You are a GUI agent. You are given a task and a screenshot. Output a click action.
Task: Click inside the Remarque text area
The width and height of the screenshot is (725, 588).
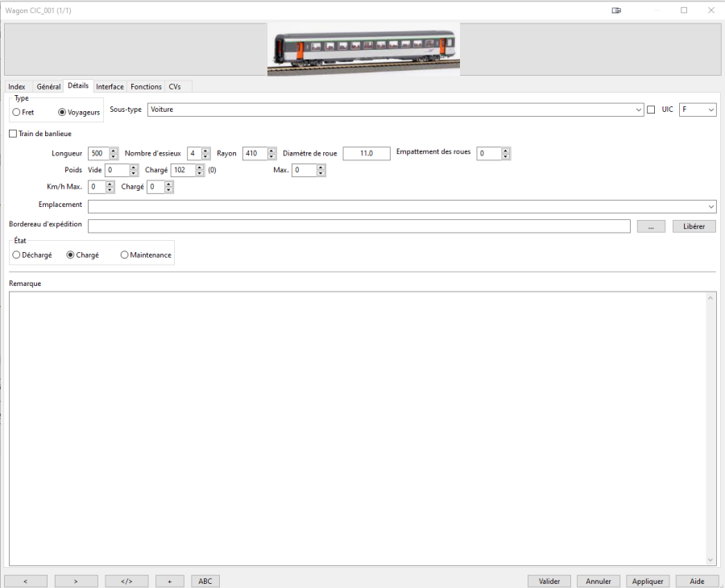coord(358,427)
